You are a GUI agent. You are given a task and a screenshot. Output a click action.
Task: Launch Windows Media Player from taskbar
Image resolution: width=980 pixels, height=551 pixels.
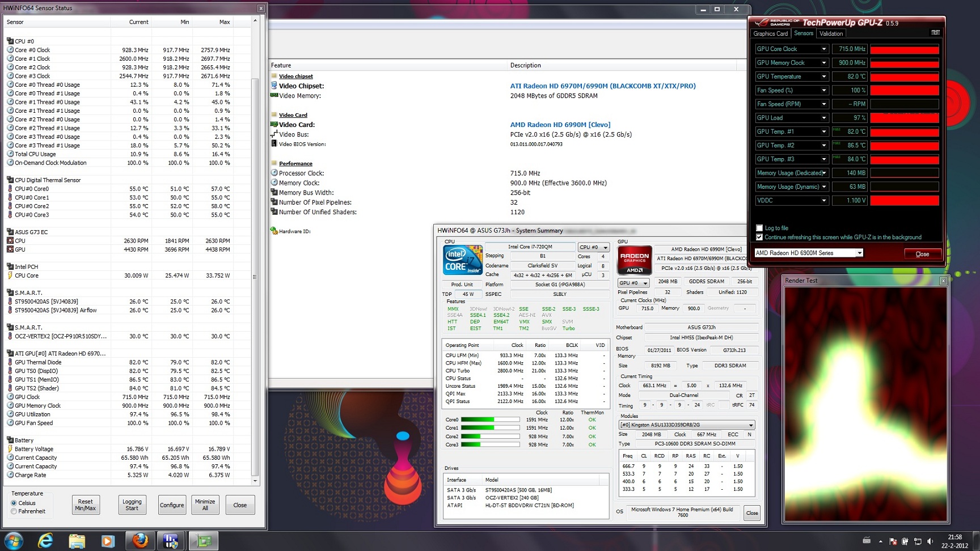(108, 541)
